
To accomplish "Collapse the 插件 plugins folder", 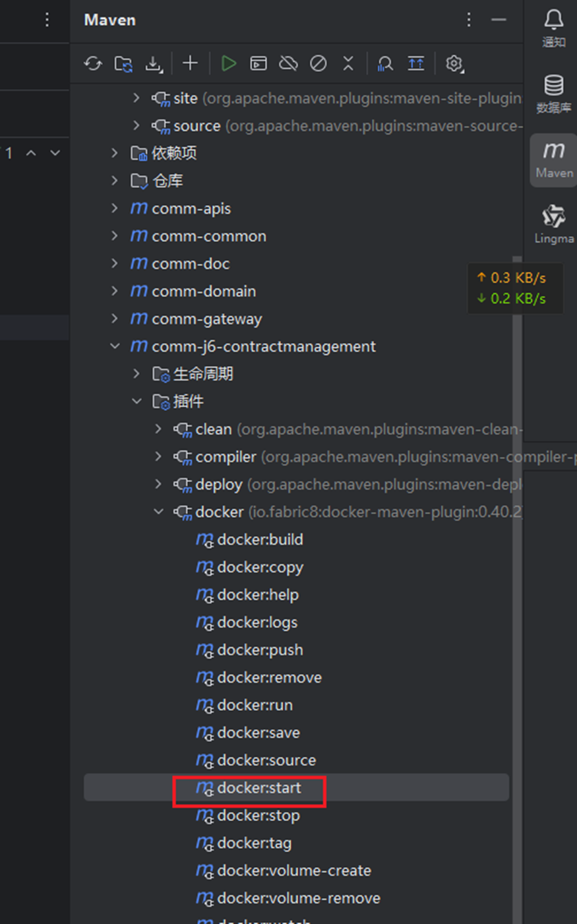I will (x=137, y=401).
